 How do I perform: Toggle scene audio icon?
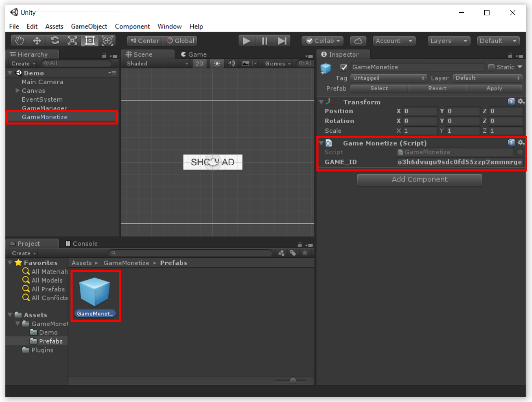pyautogui.click(x=231, y=64)
